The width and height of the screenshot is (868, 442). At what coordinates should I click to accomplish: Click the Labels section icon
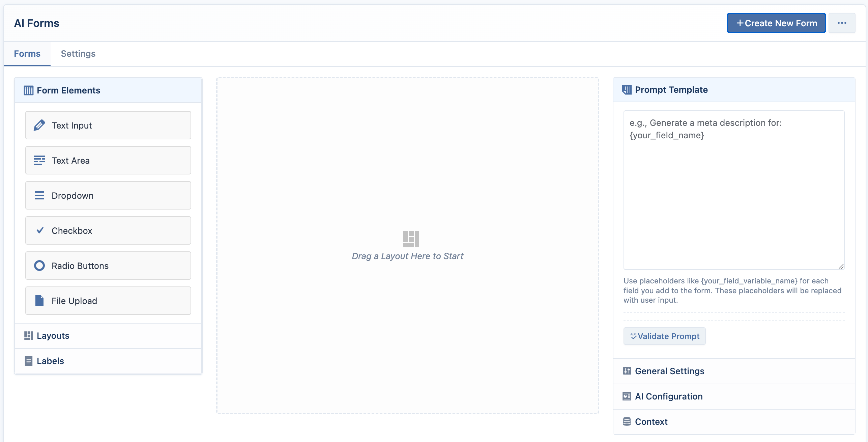29,361
